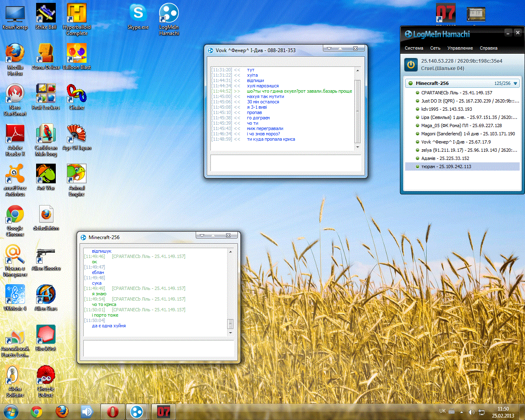Launch Mozilla Firefox from the desktop
This screenshot has width=525, height=420.
point(15,60)
